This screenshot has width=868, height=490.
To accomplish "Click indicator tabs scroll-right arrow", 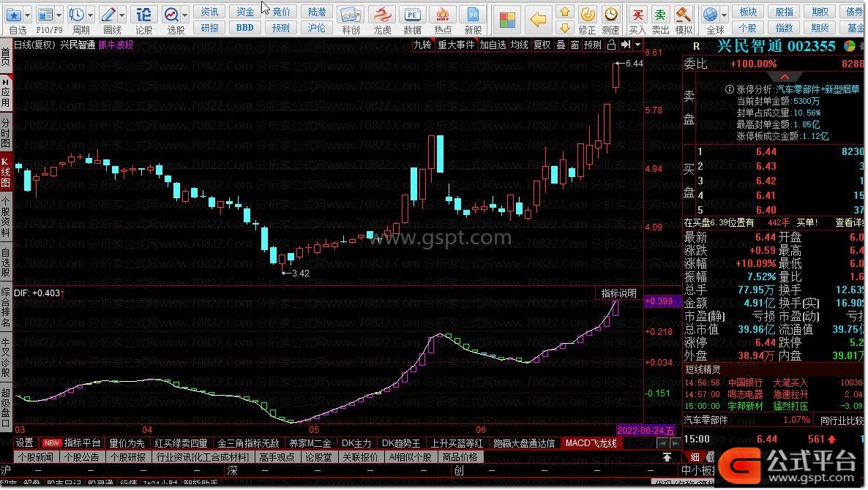I will 676,443.
